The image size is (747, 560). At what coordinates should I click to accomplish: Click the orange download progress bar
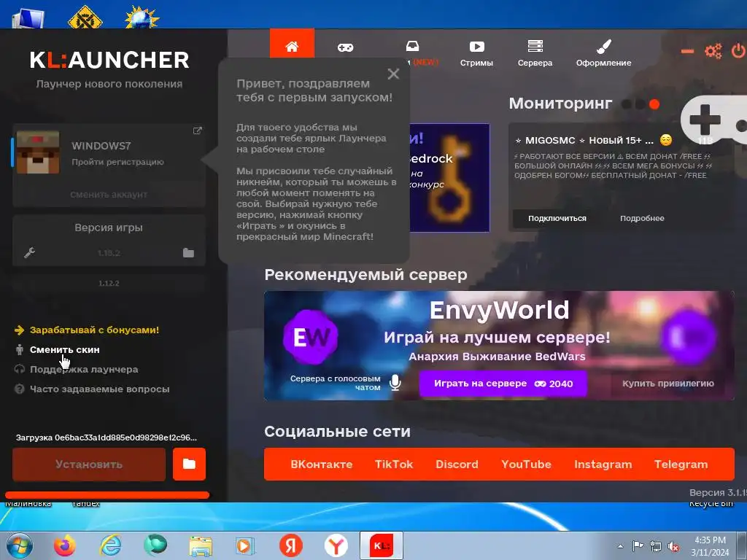(107, 495)
